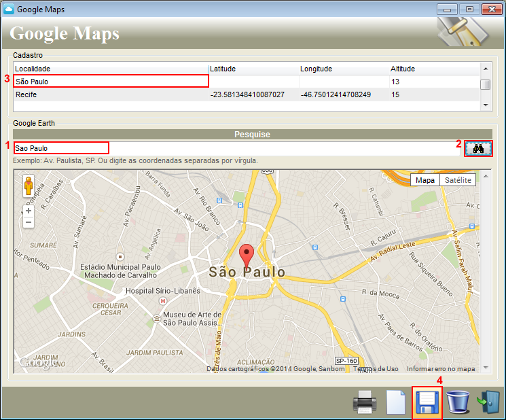Click the JARDINS neighborhood label

tap(71, 334)
